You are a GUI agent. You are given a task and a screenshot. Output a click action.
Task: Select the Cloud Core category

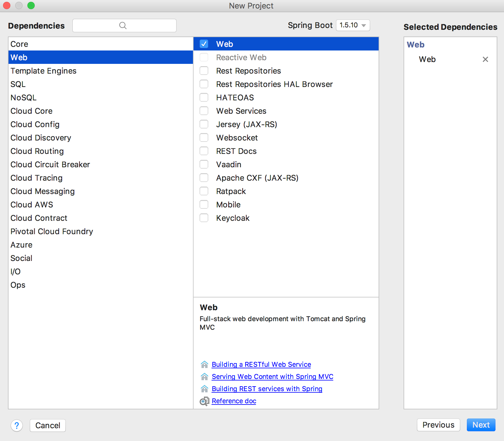[x=101, y=111]
